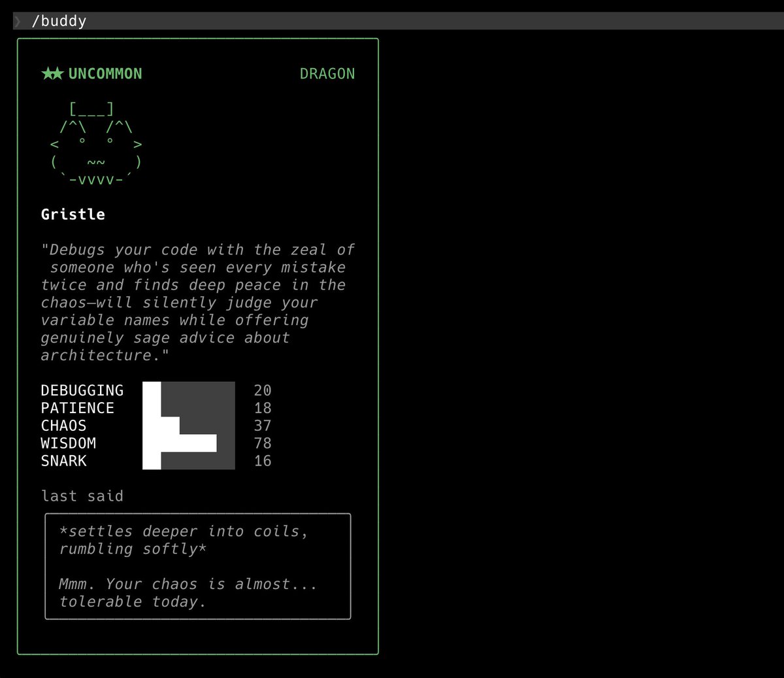Image resolution: width=784 pixels, height=678 pixels.
Task: Select the buddy name Gristle
Action: pyautogui.click(x=73, y=214)
